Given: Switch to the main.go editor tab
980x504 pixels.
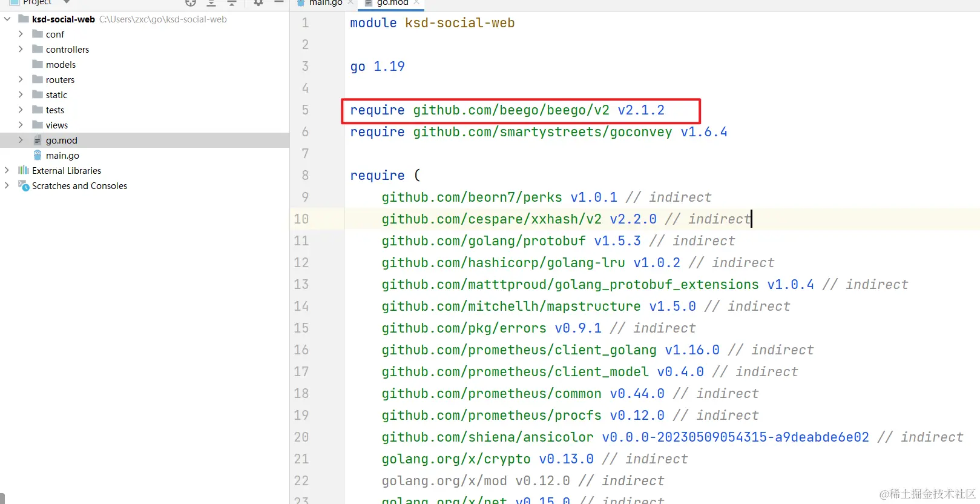Looking at the screenshot, I should (326, 3).
